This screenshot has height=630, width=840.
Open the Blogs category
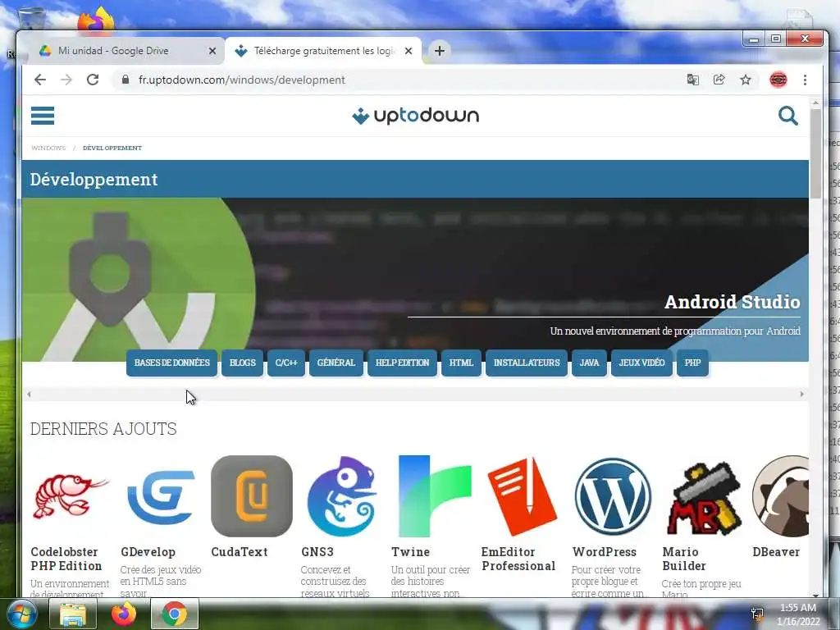pos(243,363)
